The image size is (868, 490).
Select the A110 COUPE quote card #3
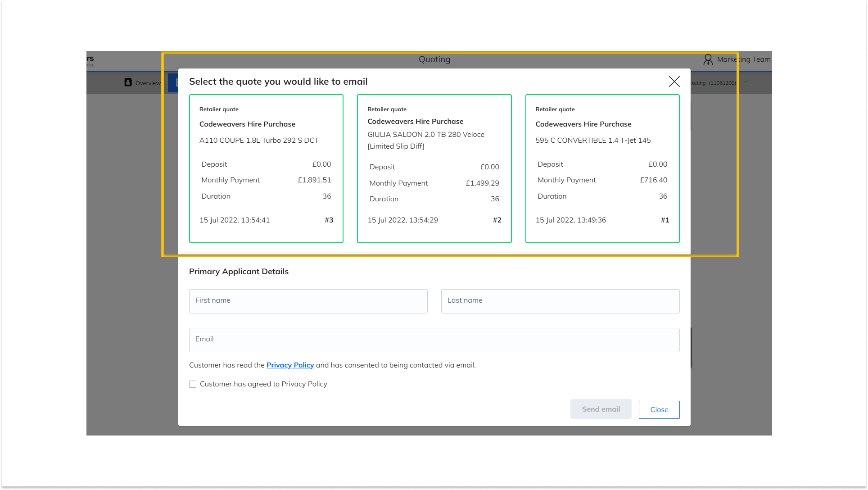266,168
